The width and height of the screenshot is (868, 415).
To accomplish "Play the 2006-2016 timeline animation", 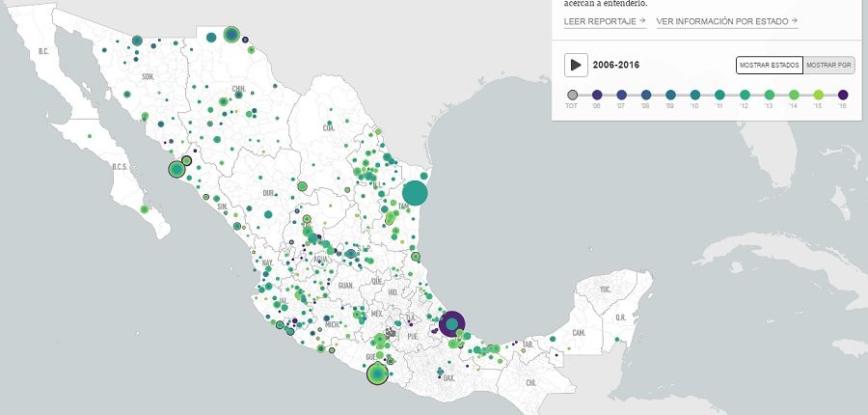I will 576,65.
